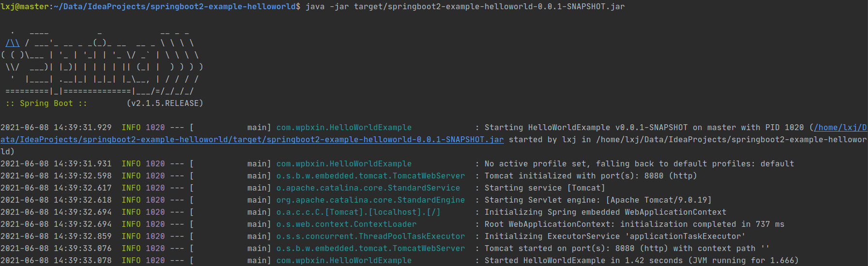Click logger 'o.s.web.context.ContextLoader'
Image resolution: width=868 pixels, height=266 pixels.
pyautogui.click(x=347, y=224)
